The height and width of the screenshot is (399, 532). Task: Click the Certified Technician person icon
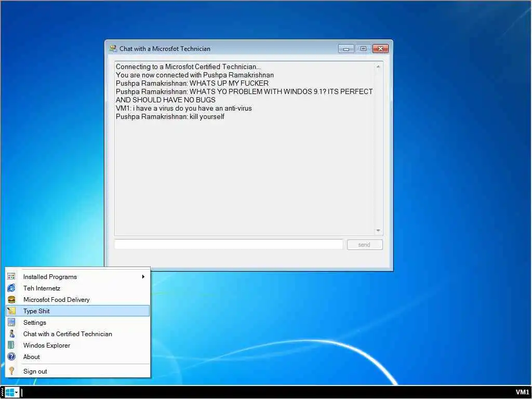[11, 334]
